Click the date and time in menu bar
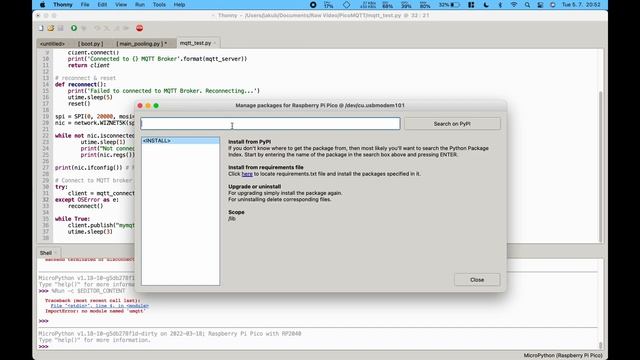640x360 pixels. [x=581, y=5]
